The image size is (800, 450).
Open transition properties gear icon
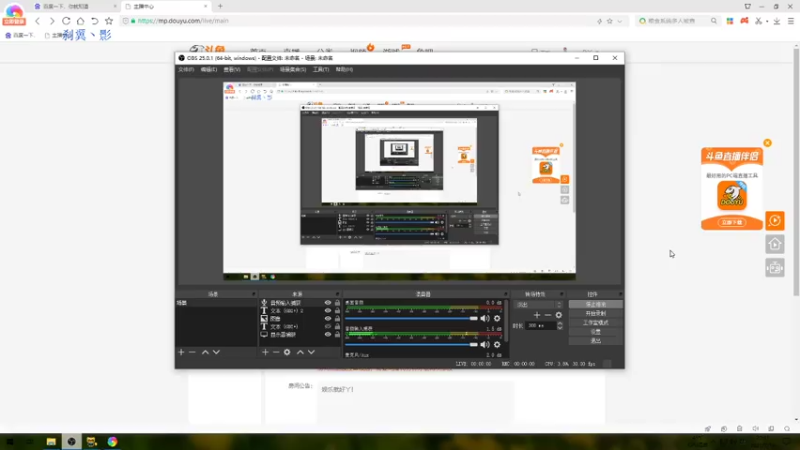(x=559, y=315)
